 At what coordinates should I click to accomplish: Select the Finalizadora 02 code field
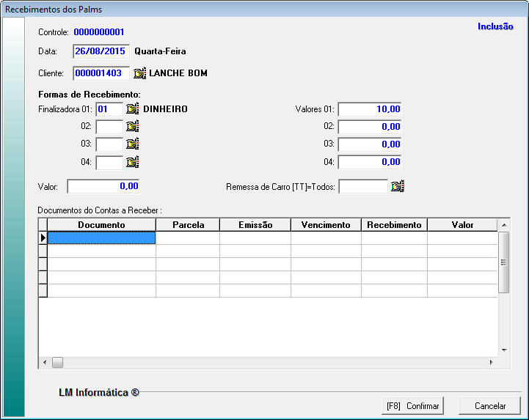pos(109,127)
